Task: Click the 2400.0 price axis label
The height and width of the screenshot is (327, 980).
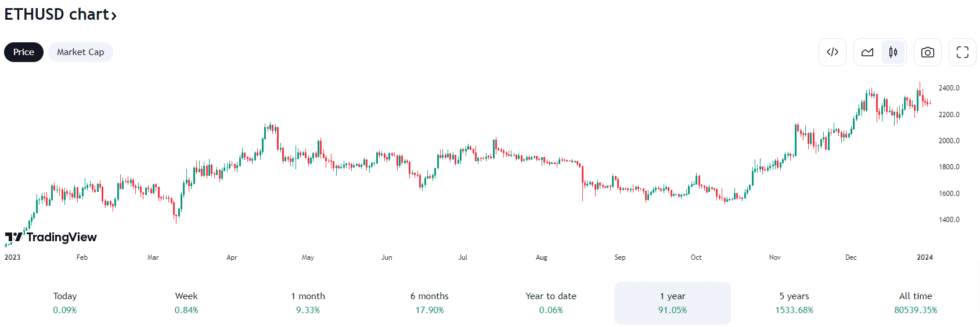Action: 949,88
